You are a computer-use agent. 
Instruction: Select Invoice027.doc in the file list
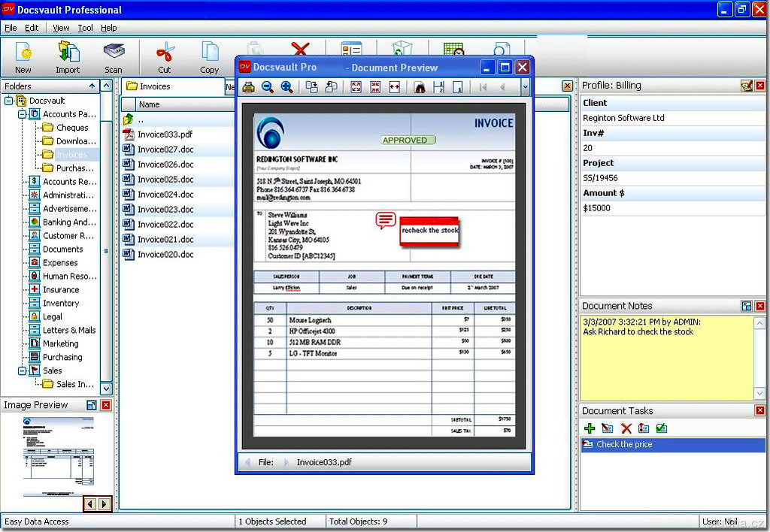click(x=165, y=150)
